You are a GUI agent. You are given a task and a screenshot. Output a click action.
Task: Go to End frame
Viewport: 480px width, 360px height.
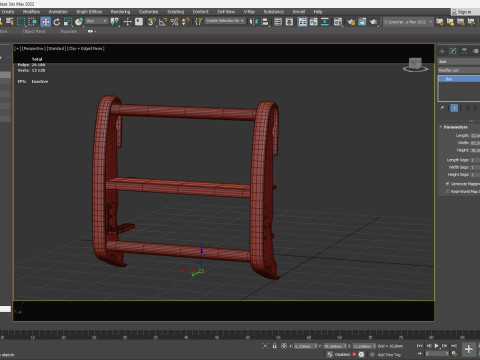(454, 346)
